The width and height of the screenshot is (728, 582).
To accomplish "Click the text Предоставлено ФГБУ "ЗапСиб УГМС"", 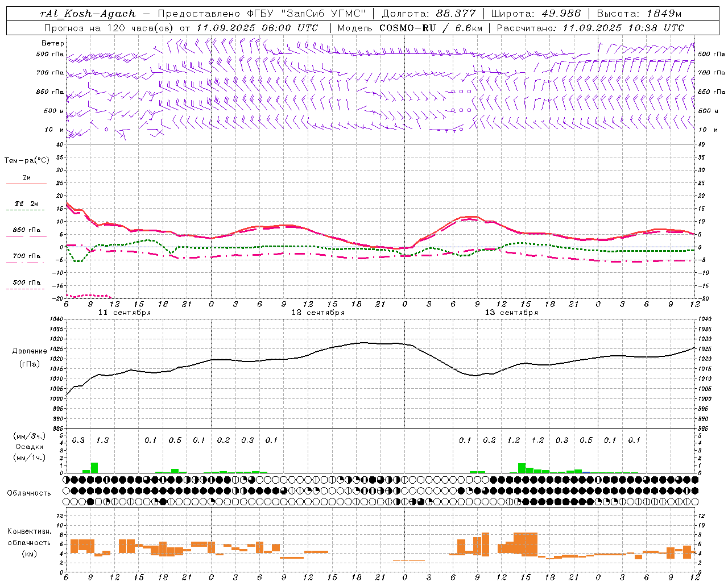I will click(x=261, y=14).
